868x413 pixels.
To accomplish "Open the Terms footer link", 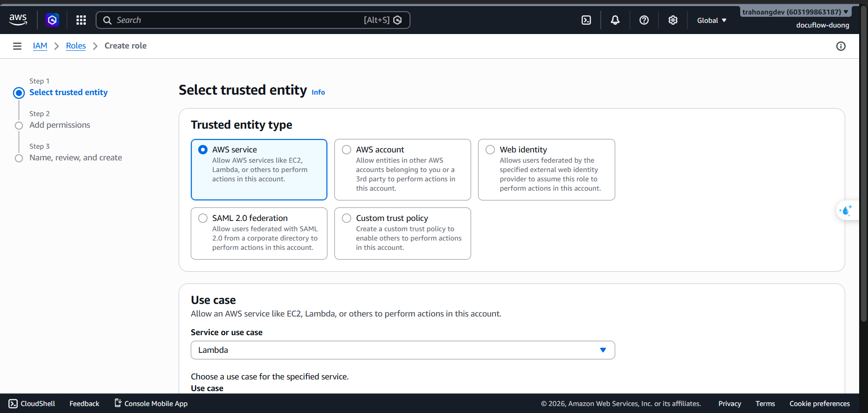I will click(765, 404).
